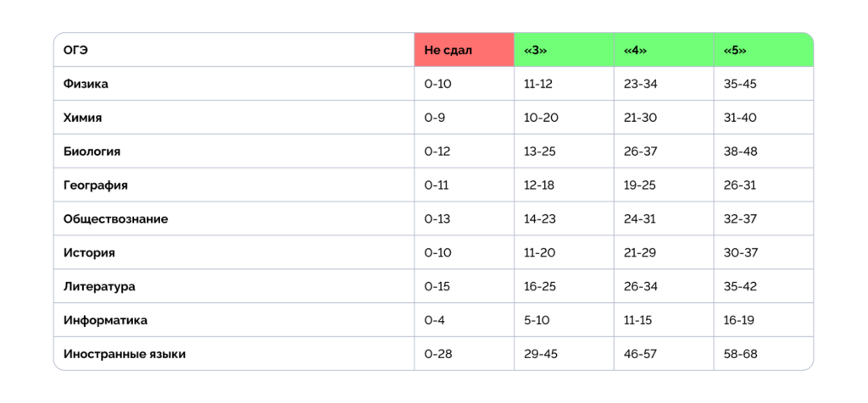Click the 35-45 score cell for Физика
This screenshot has width=868, height=403.
pos(740,84)
